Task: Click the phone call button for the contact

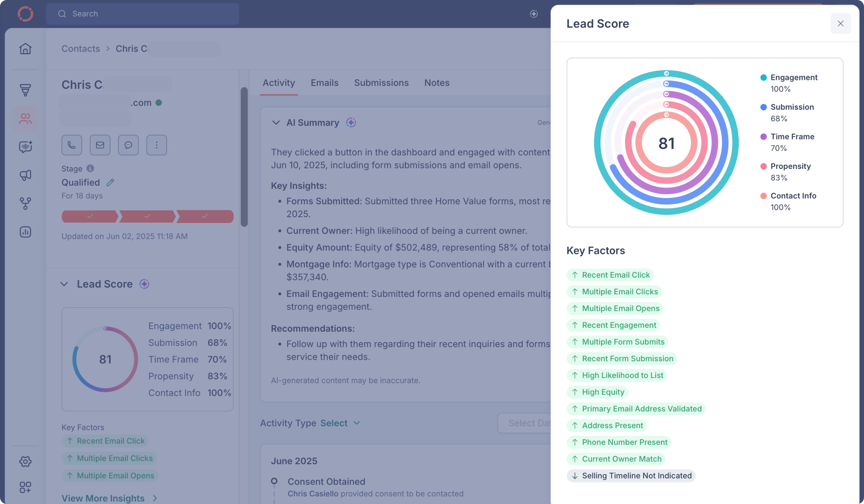Action: (72, 145)
